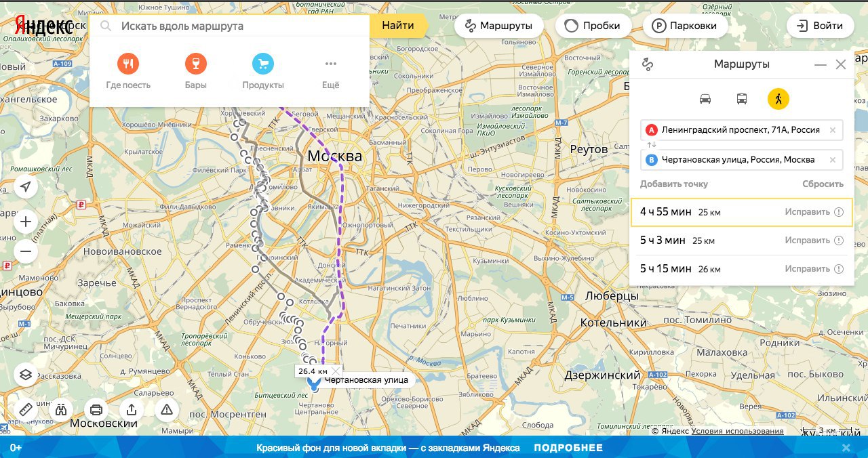Click the Москва city label on map
The image size is (868, 458).
(335, 157)
